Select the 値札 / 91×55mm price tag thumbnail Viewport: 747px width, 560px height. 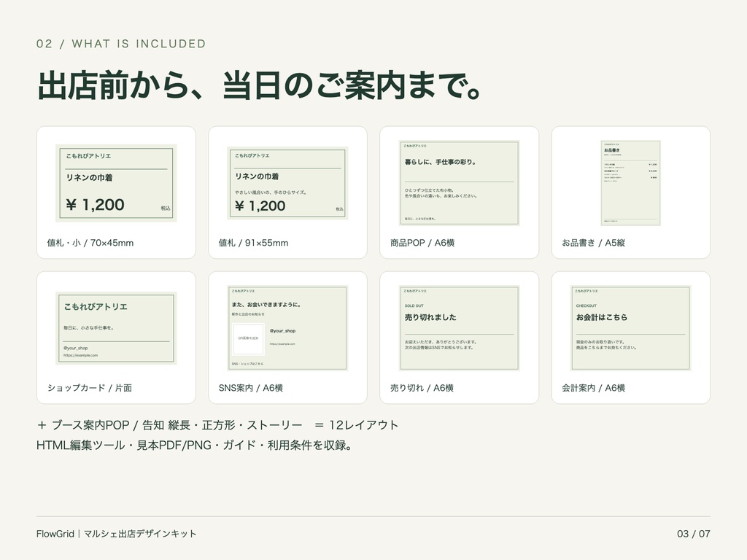pyautogui.click(x=287, y=183)
